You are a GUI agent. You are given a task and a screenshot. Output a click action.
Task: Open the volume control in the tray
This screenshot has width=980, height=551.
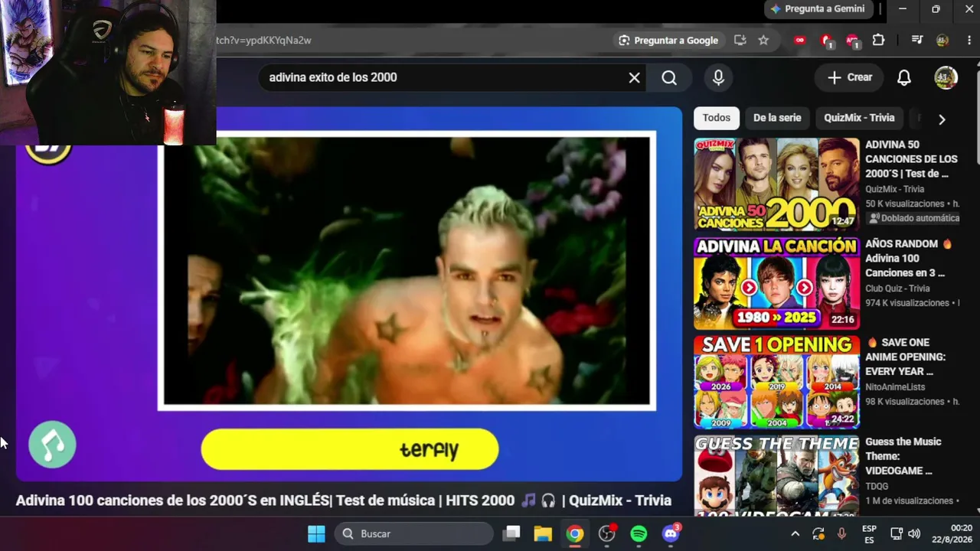(x=914, y=533)
